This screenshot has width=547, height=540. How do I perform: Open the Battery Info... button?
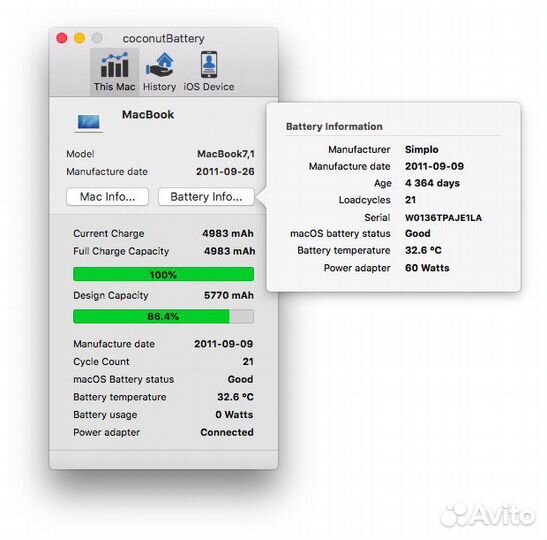206,197
